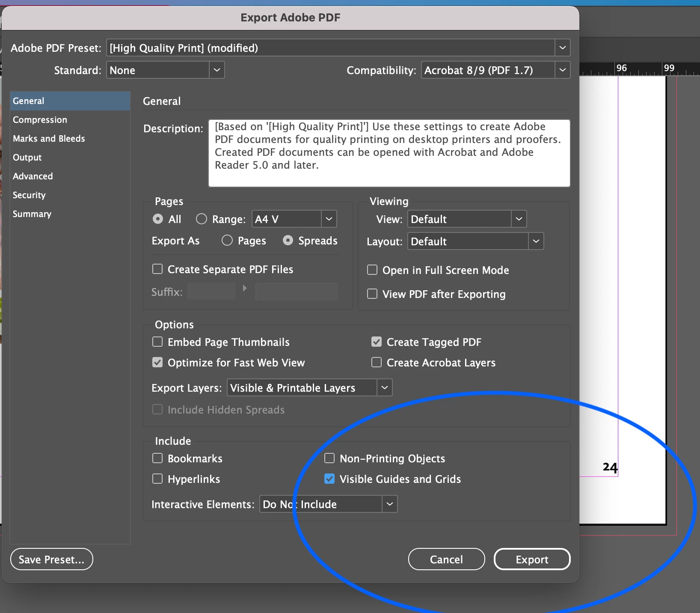The image size is (700, 613).
Task: Enable Non-Printing Objects
Action: point(329,458)
